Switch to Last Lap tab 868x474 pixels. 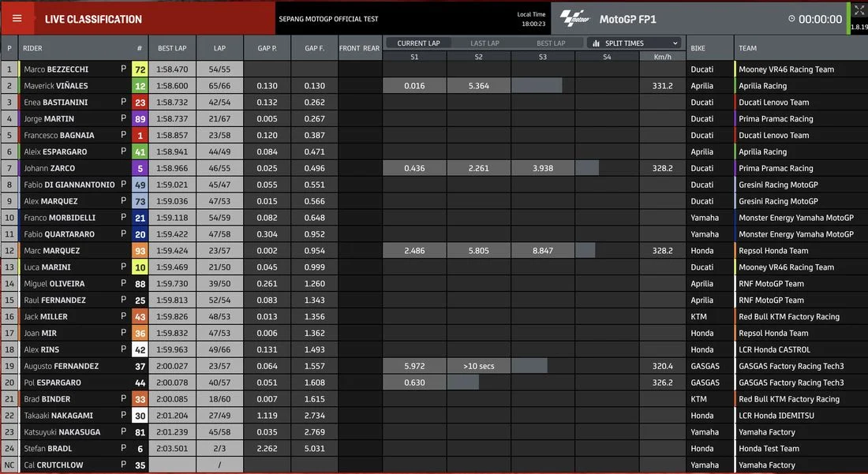coord(485,43)
